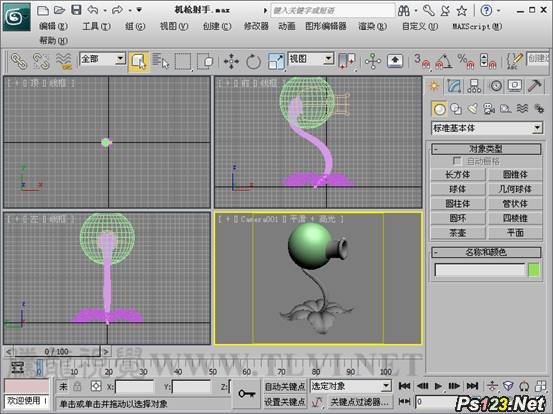Open the 选定对象 key filter dropdown

pyautogui.click(x=351, y=386)
